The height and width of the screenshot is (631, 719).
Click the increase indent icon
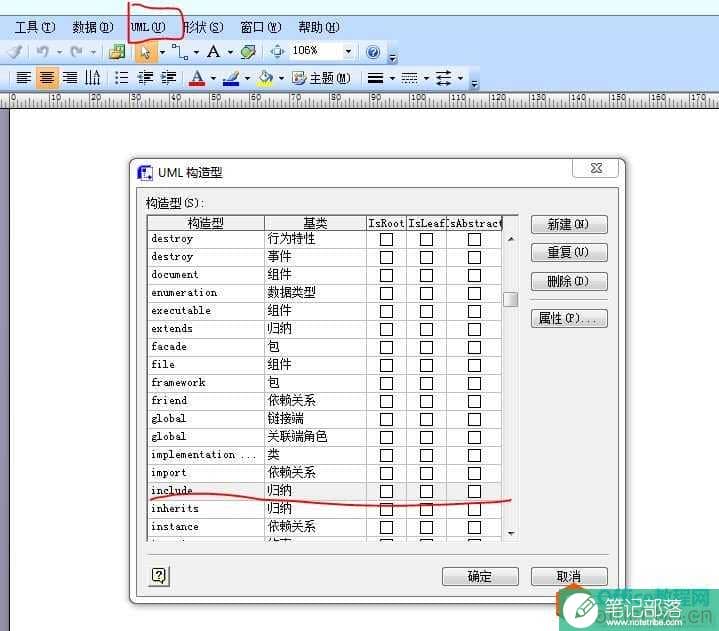coord(168,78)
